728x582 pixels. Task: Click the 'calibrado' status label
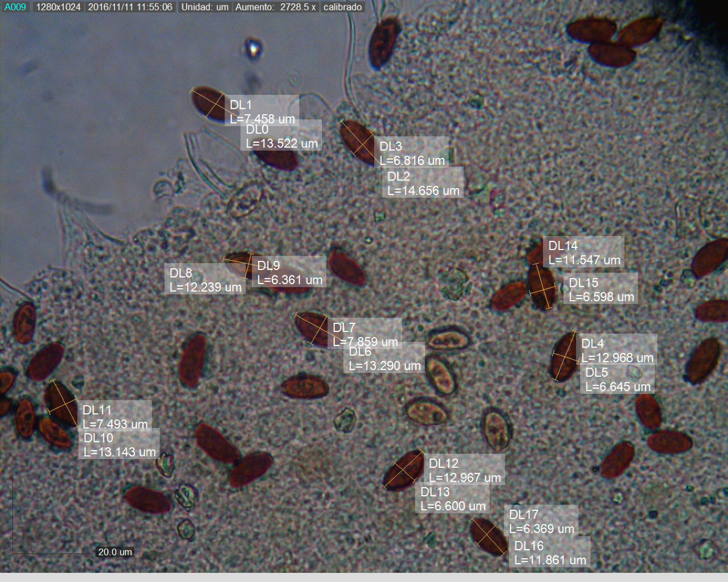tap(342, 7)
